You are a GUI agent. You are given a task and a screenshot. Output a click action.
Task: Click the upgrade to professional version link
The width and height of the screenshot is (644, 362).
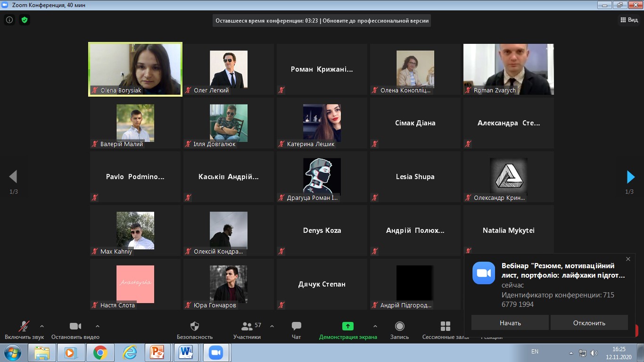376,21
